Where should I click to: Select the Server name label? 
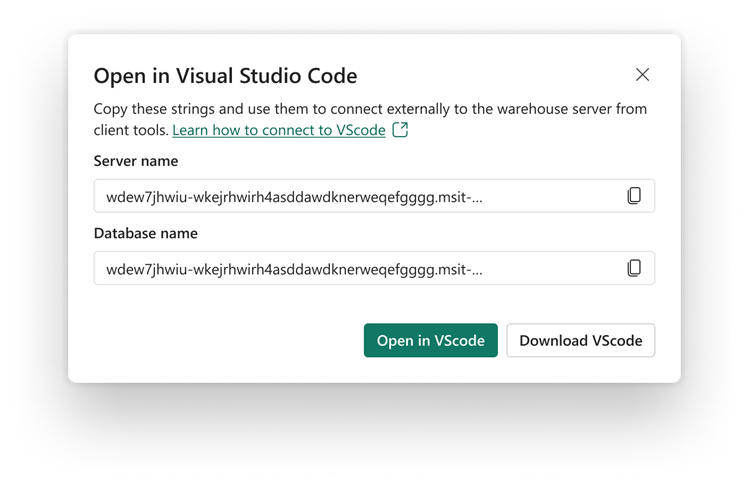click(136, 161)
